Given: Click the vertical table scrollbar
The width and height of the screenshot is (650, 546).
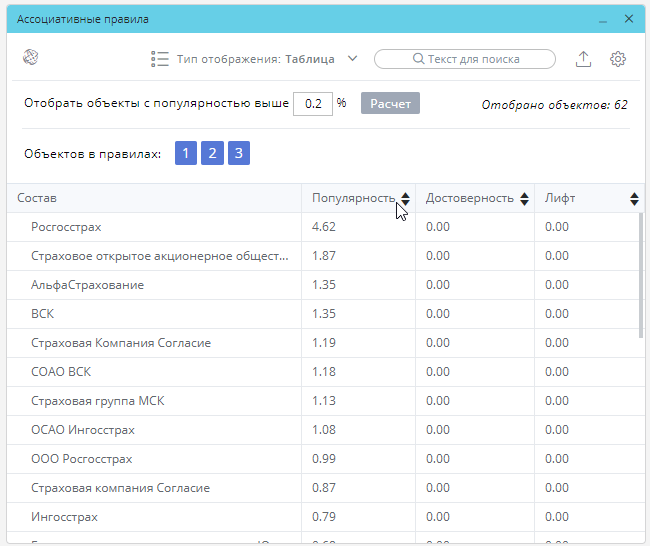Looking at the screenshot, I should tap(640, 276).
